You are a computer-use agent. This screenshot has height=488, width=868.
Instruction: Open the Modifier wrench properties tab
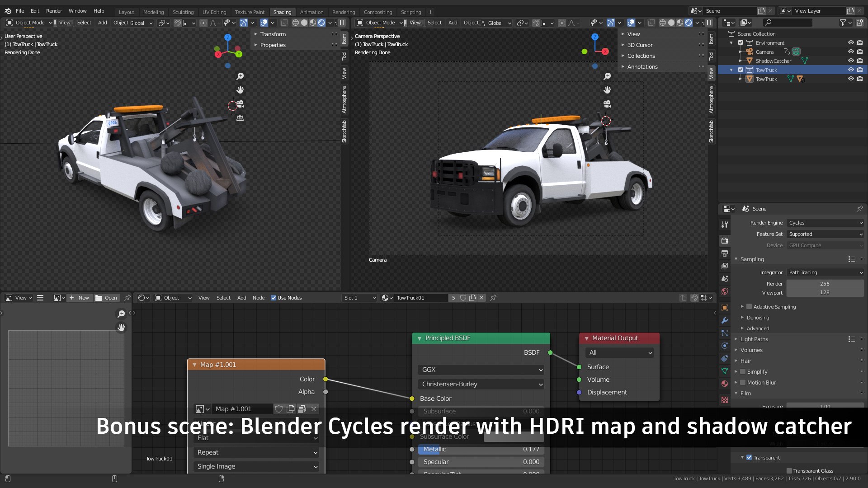pyautogui.click(x=725, y=320)
